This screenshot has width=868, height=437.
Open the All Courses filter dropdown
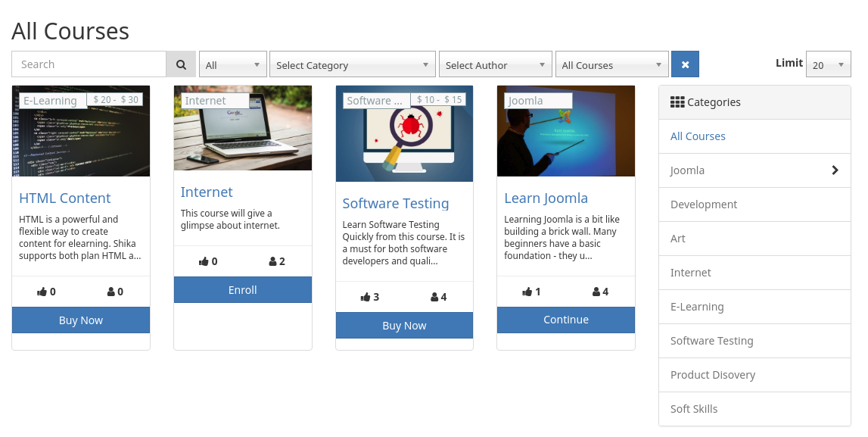click(611, 65)
